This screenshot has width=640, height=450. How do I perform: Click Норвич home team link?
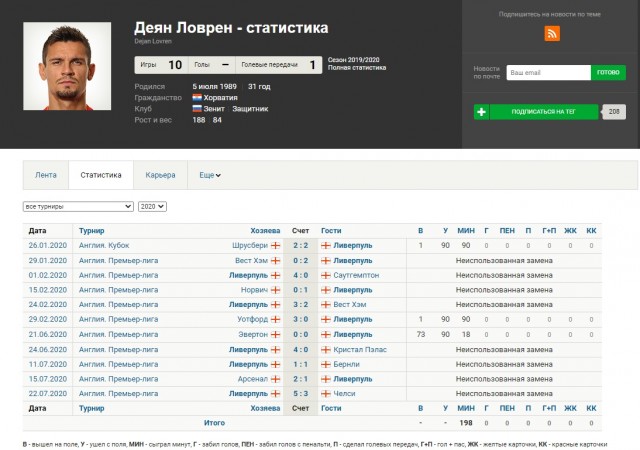[254, 290]
